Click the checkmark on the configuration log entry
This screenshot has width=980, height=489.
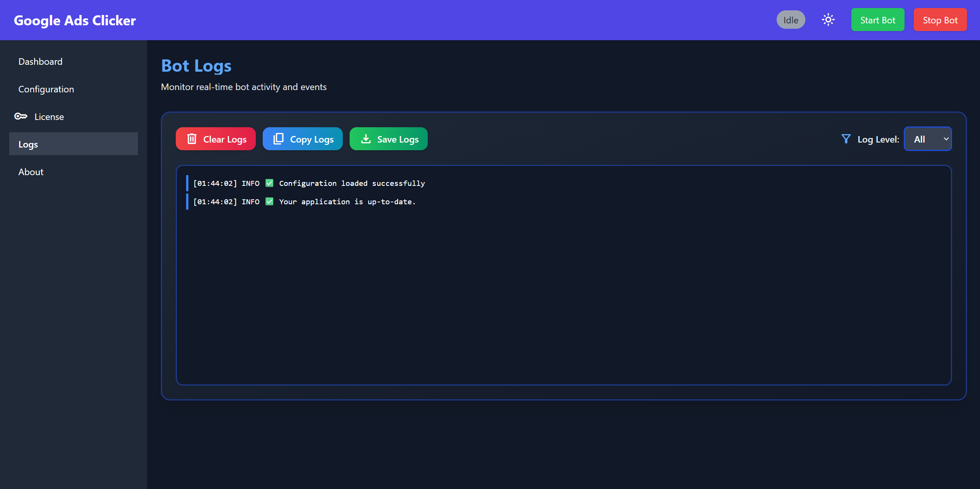click(269, 183)
